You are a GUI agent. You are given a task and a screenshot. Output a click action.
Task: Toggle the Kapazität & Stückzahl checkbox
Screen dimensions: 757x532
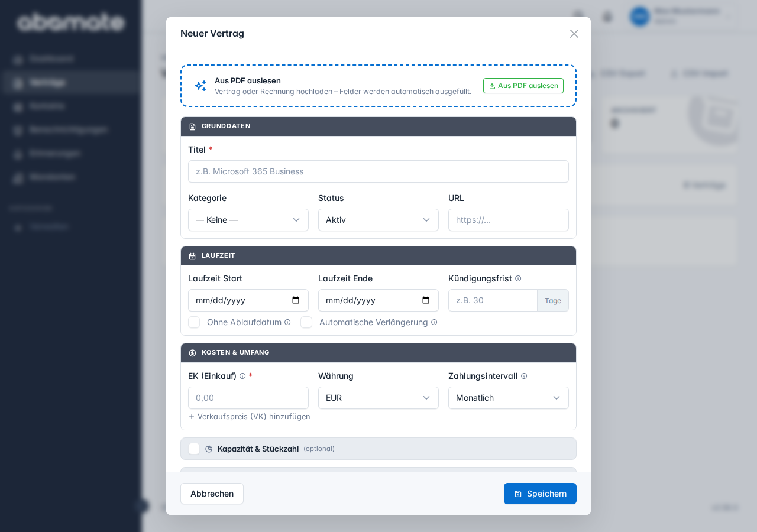pos(194,449)
